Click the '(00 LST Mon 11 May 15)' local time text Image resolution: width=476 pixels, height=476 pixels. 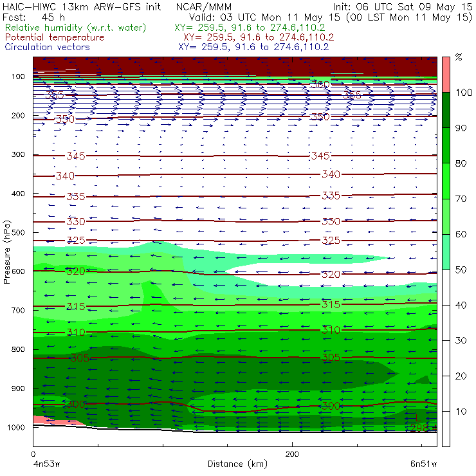(409, 17)
